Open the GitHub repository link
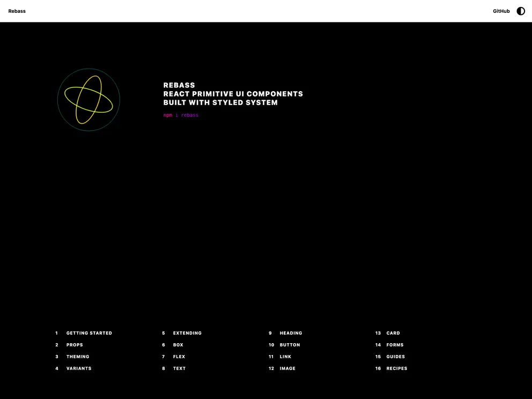This screenshot has height=399, width=532. (x=501, y=11)
